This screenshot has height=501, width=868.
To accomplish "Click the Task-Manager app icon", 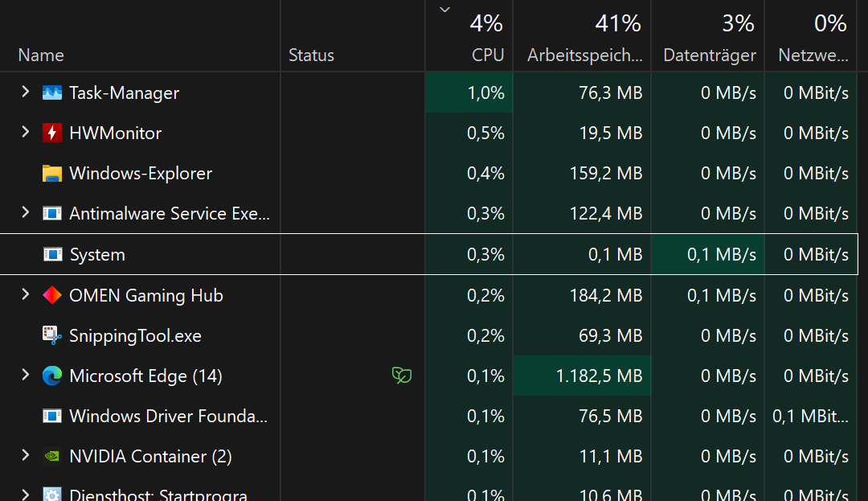I will tap(52, 92).
